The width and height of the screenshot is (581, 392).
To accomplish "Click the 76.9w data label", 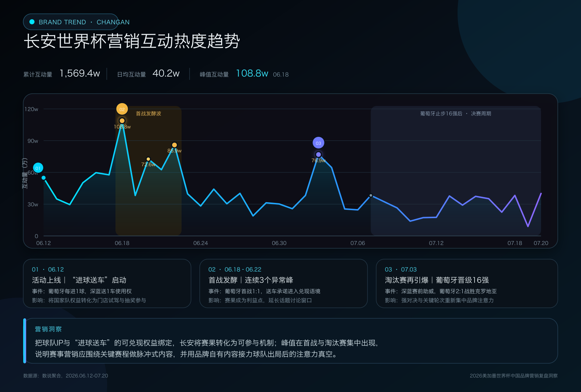I will click(x=318, y=160).
